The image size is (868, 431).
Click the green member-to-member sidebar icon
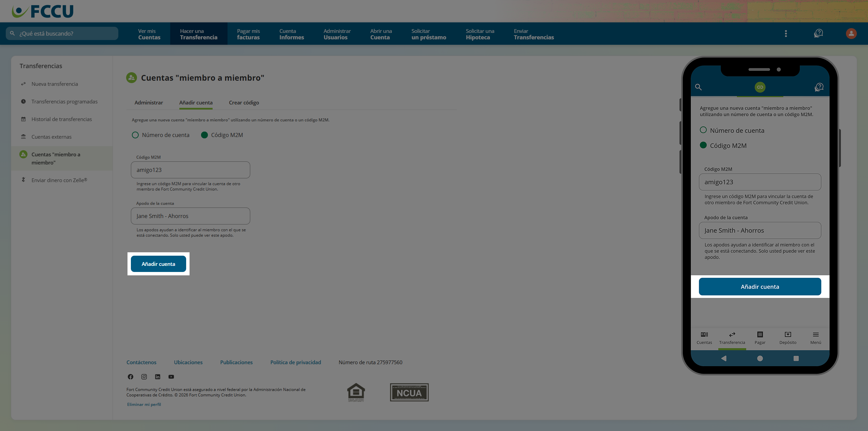(23, 154)
